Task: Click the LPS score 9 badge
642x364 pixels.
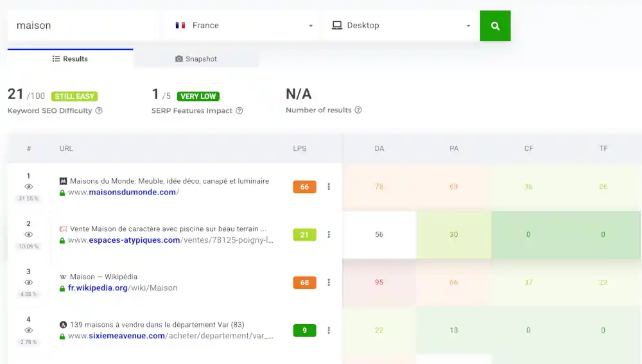Action: point(304,331)
